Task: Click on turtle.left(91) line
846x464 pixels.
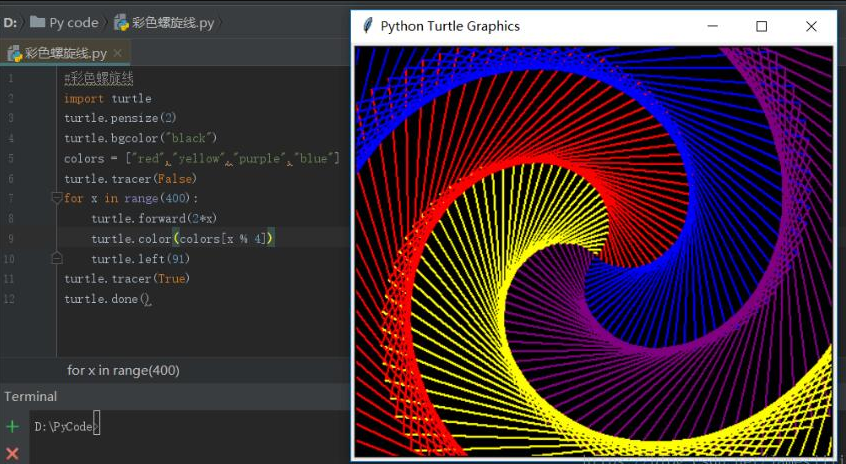Action: coord(141,259)
